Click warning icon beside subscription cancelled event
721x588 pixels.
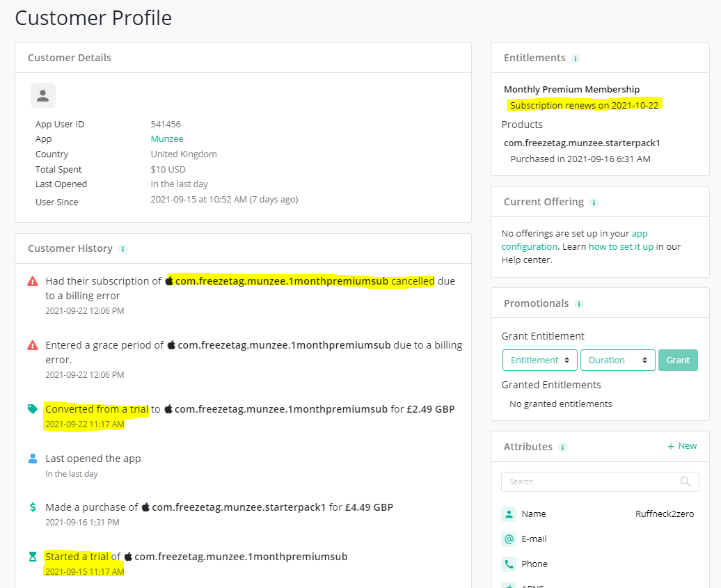click(x=33, y=281)
